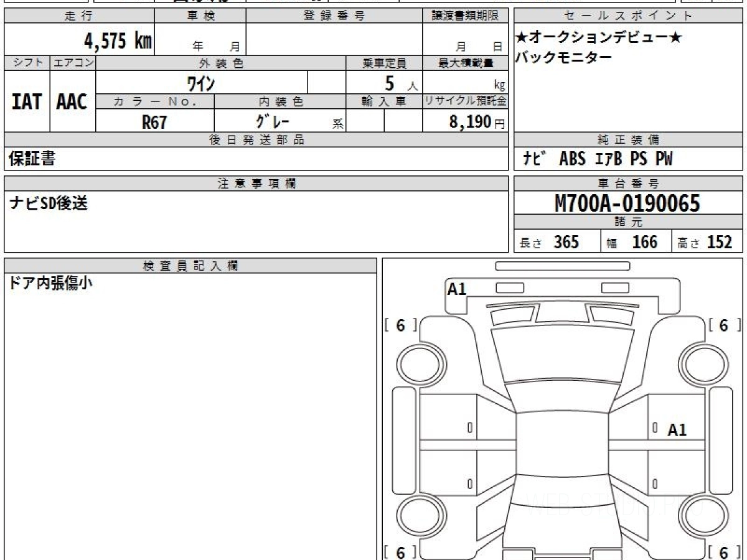747x560 pixels.
Task: Select the exterior color value ワイン
Action: coord(201,82)
